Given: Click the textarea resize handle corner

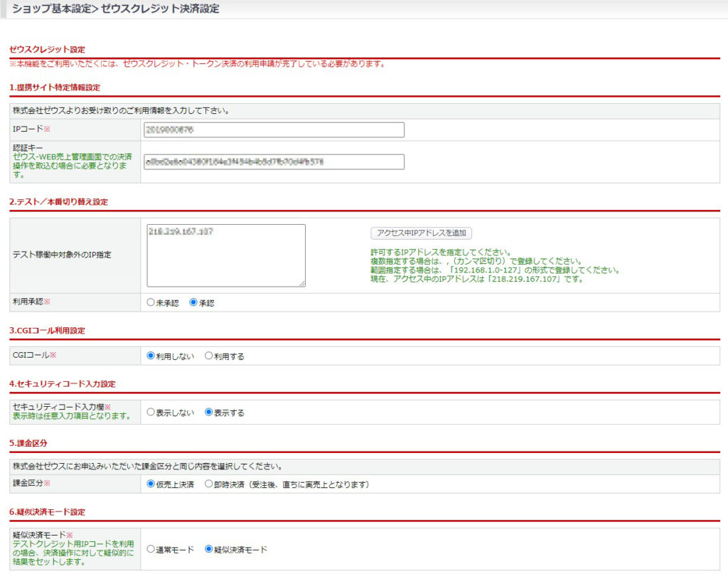Looking at the screenshot, I should (x=302, y=283).
